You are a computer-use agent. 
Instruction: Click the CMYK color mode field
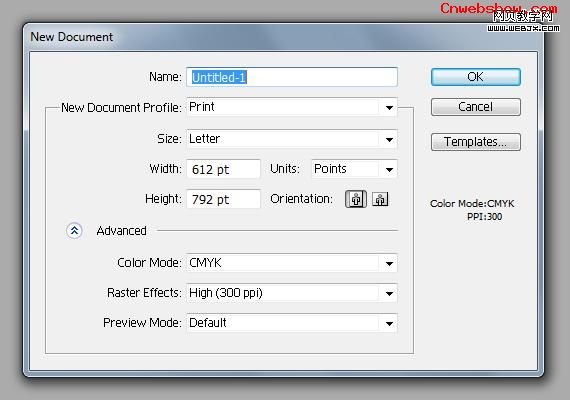point(292,264)
